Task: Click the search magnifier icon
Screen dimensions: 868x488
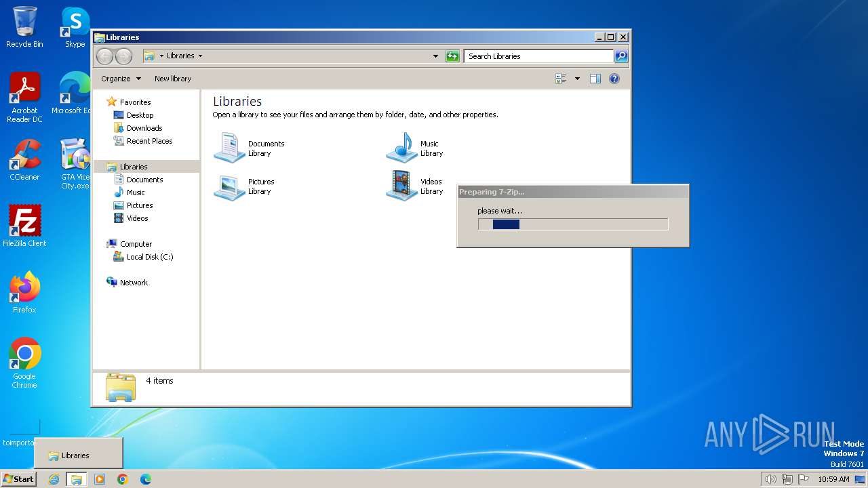Action: point(620,56)
